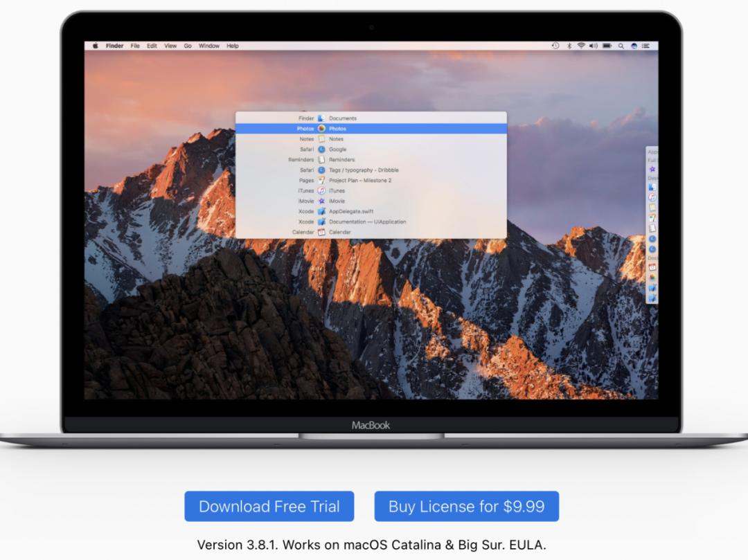The height and width of the screenshot is (560, 748).
Task: Click the Time Machine menu bar icon
Action: 555,46
